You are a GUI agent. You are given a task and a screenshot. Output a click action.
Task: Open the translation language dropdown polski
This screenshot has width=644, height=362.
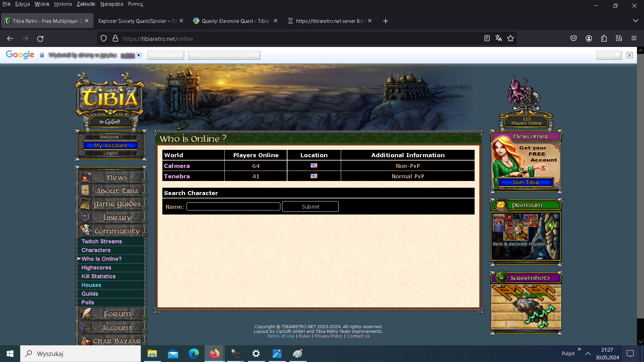(x=131, y=55)
